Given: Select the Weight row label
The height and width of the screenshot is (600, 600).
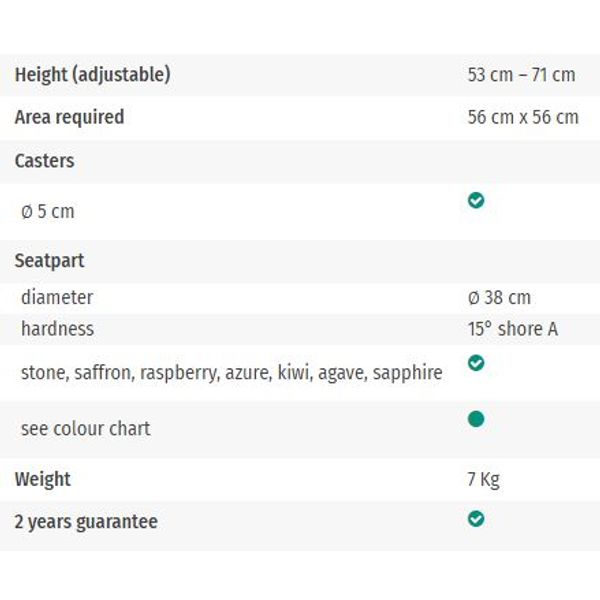Looking at the screenshot, I should pyautogui.click(x=42, y=479).
